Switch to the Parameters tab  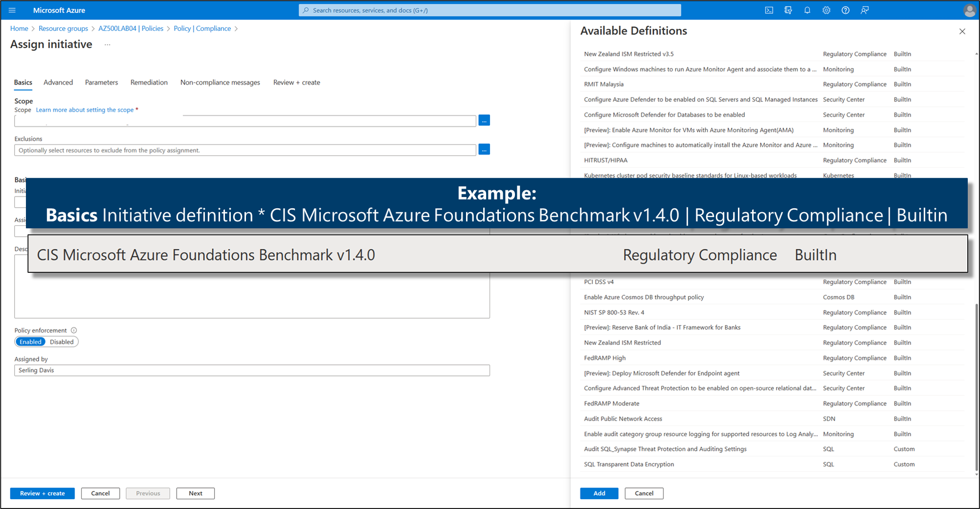pyautogui.click(x=101, y=83)
